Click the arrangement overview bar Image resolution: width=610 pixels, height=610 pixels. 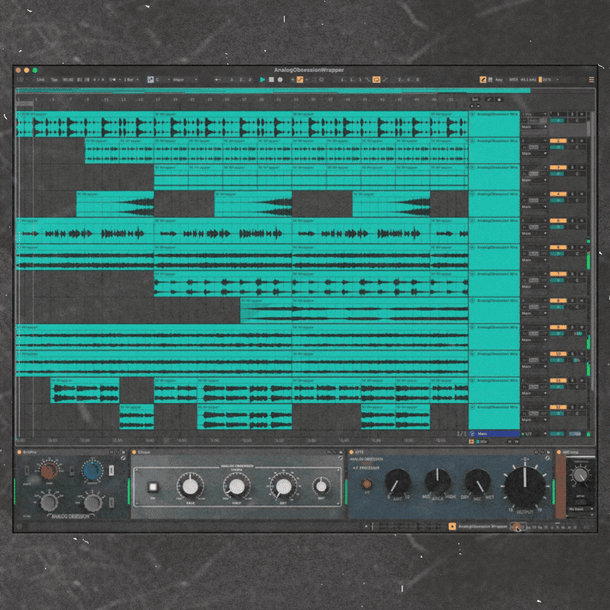coord(272,91)
